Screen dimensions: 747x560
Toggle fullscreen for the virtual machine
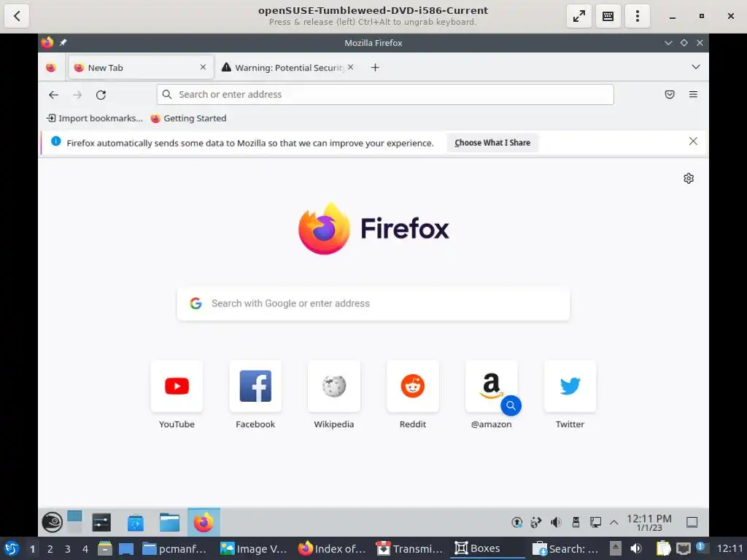point(578,16)
